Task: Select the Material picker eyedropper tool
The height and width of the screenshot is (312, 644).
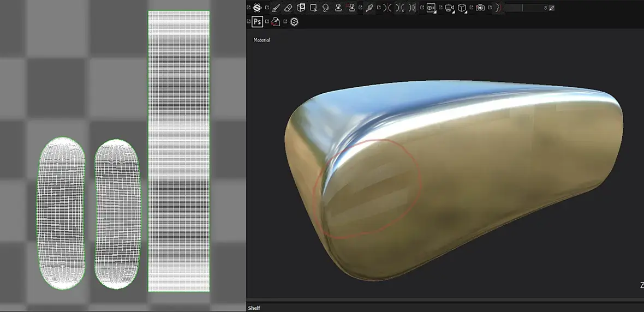Action: (369, 8)
